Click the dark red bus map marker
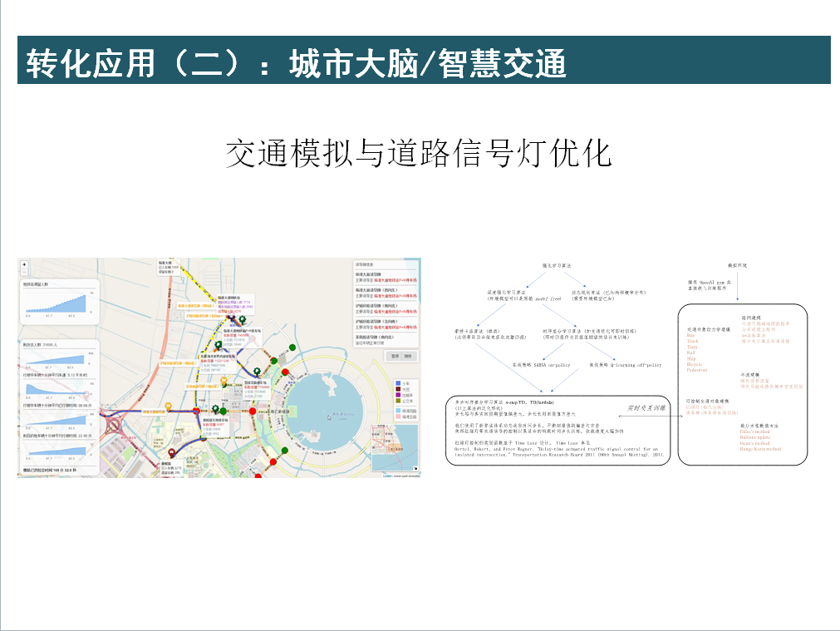The height and width of the screenshot is (631, 840). pyautogui.click(x=171, y=453)
